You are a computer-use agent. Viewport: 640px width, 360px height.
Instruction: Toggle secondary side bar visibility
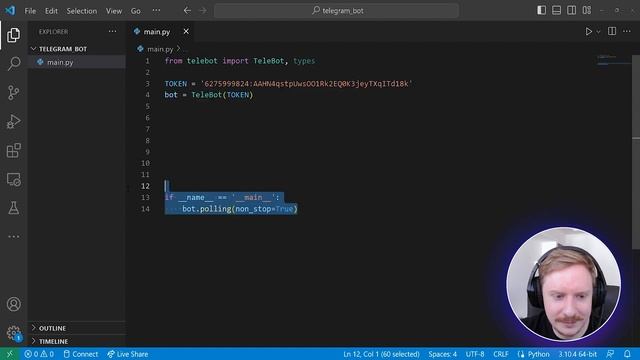pyautogui.click(x=571, y=10)
